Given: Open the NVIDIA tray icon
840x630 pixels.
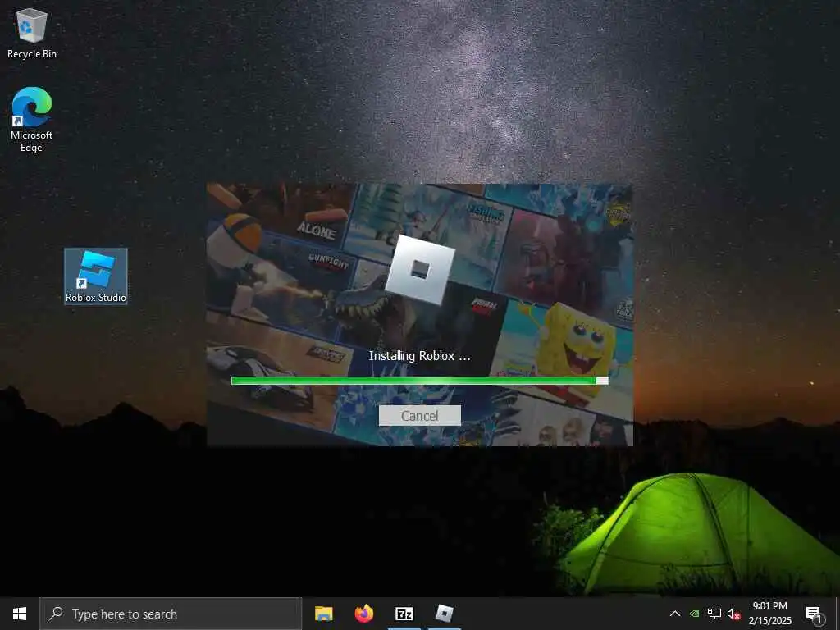Looking at the screenshot, I should (694, 614).
